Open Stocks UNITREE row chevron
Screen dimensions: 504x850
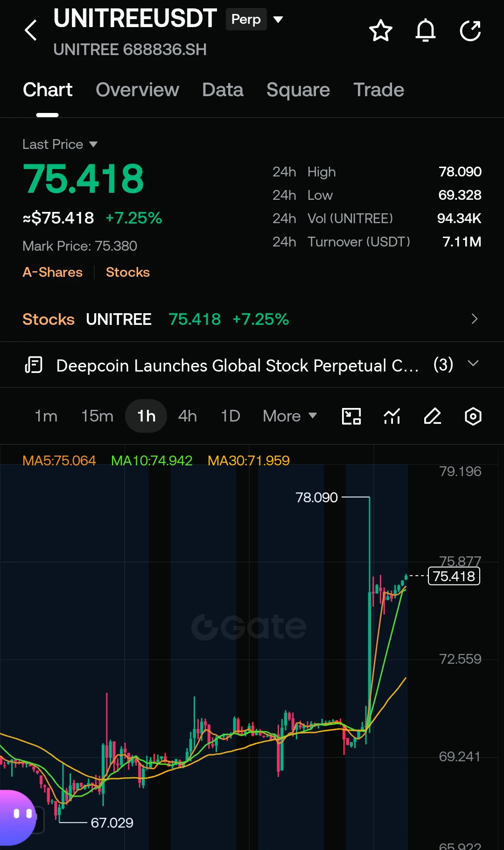(475, 319)
